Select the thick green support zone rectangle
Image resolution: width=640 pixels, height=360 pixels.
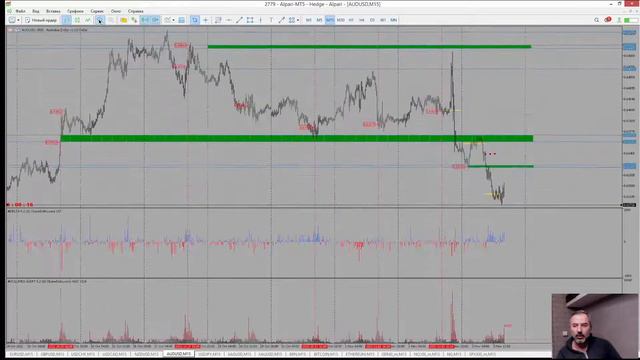click(x=297, y=138)
